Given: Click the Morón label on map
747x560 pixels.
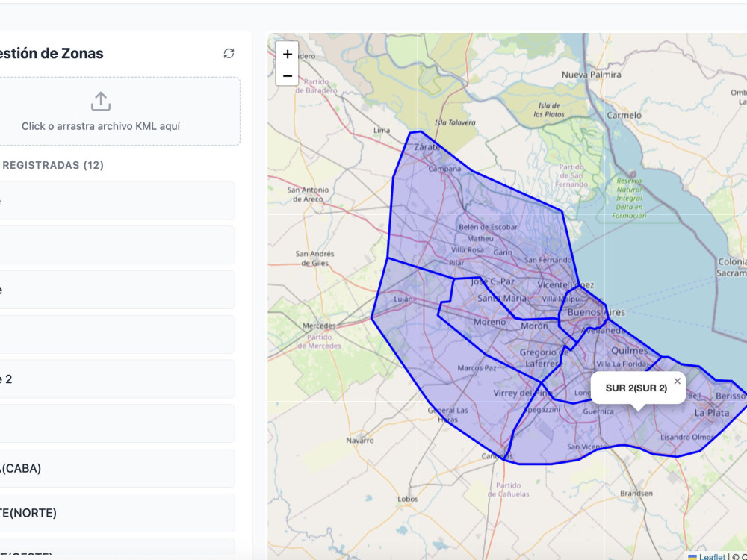Looking at the screenshot, I should (534, 326).
